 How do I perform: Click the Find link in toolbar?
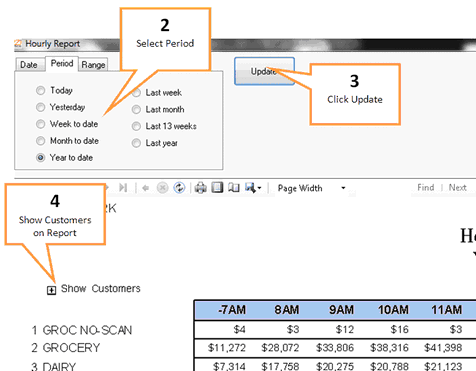coord(426,188)
